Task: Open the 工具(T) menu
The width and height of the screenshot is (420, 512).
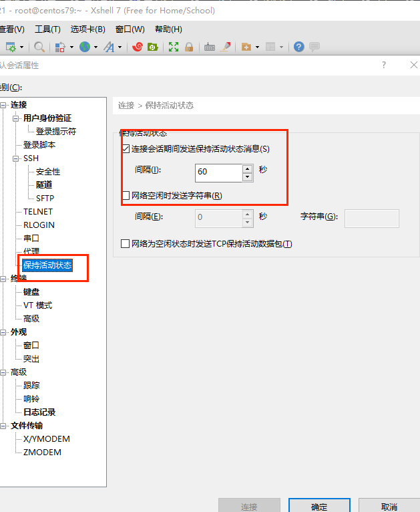Action: tap(47, 29)
